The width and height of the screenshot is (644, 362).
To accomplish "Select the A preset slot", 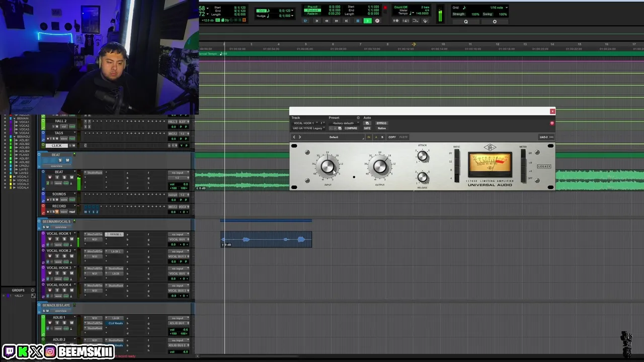I will click(376, 137).
